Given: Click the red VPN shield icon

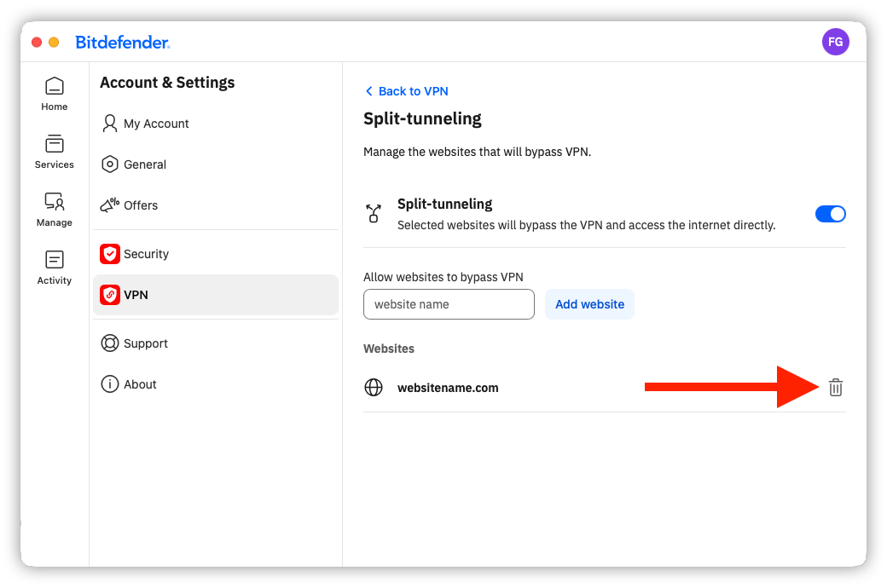Looking at the screenshot, I should (110, 295).
